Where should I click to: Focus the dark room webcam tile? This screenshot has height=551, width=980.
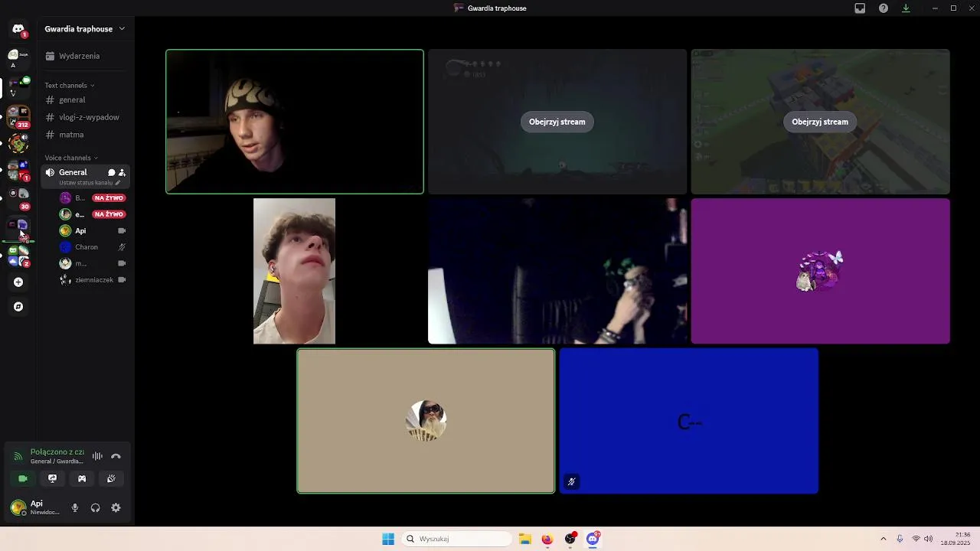pos(557,271)
